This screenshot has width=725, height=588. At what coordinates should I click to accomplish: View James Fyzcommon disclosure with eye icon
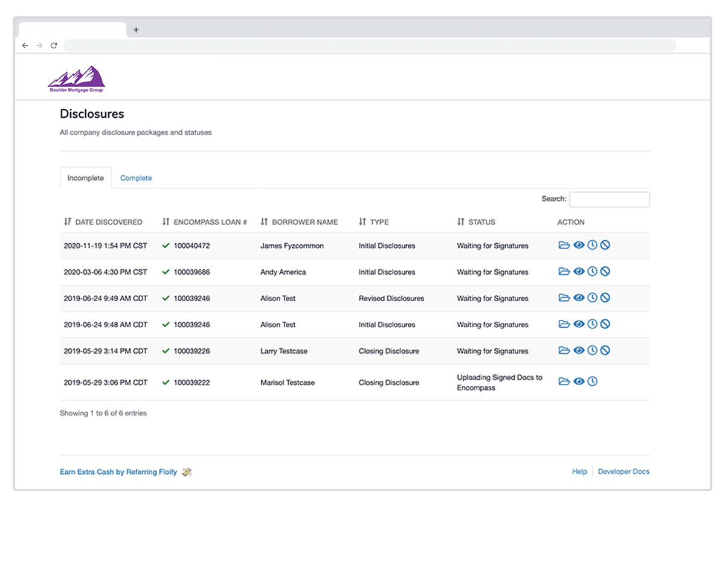coord(579,245)
